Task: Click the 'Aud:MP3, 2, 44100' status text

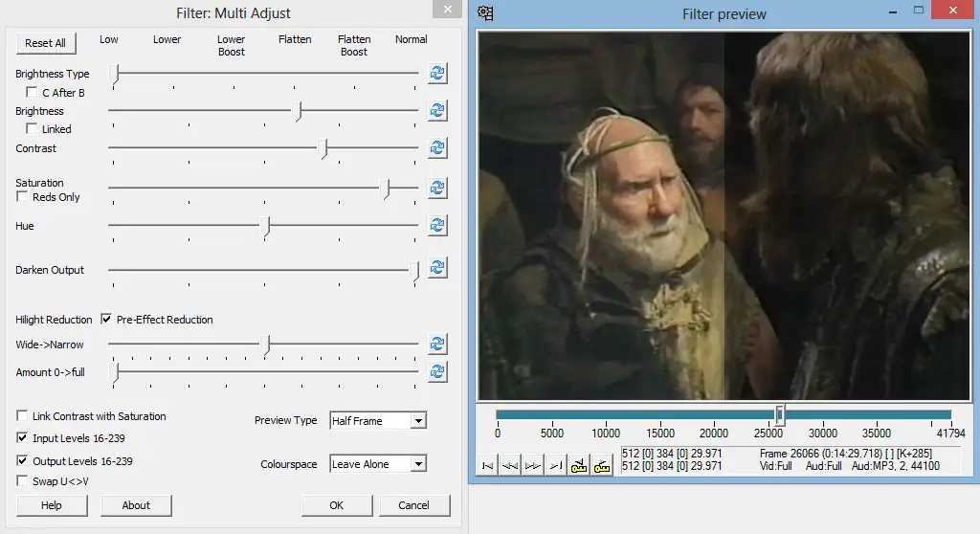Action: click(896, 466)
